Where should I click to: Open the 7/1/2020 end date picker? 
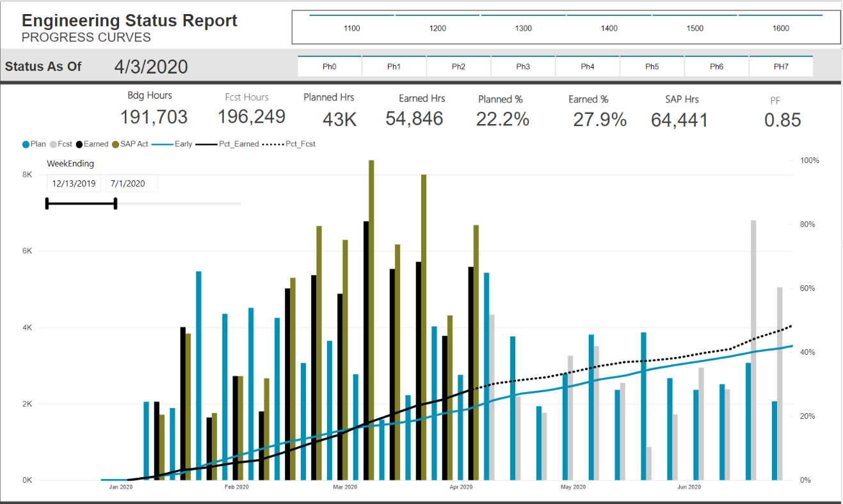131,184
